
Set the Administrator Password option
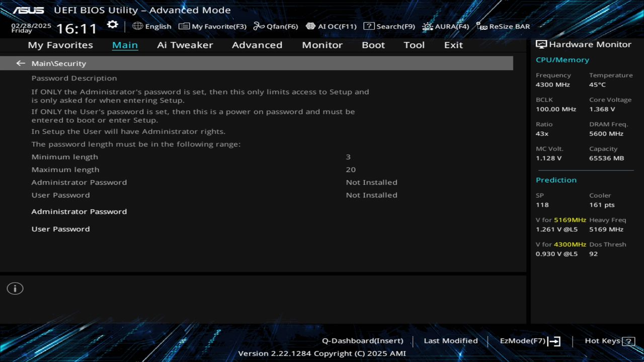pos(79,212)
